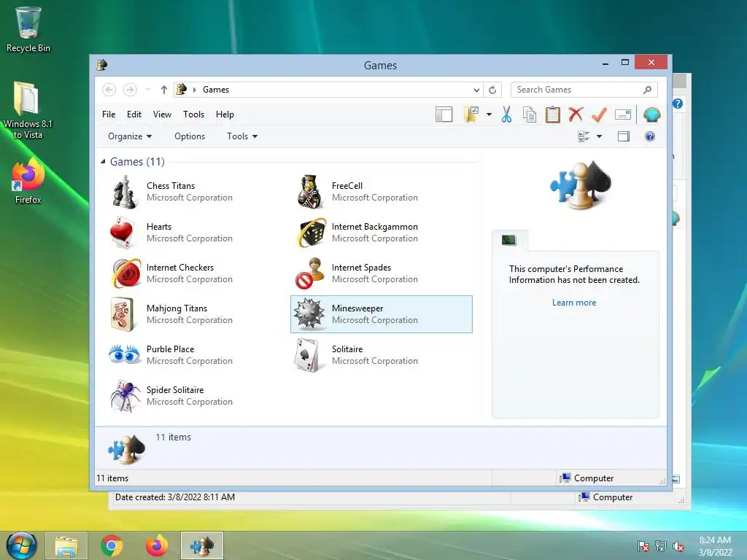Click the Options button
747x560 pixels.
(x=190, y=136)
